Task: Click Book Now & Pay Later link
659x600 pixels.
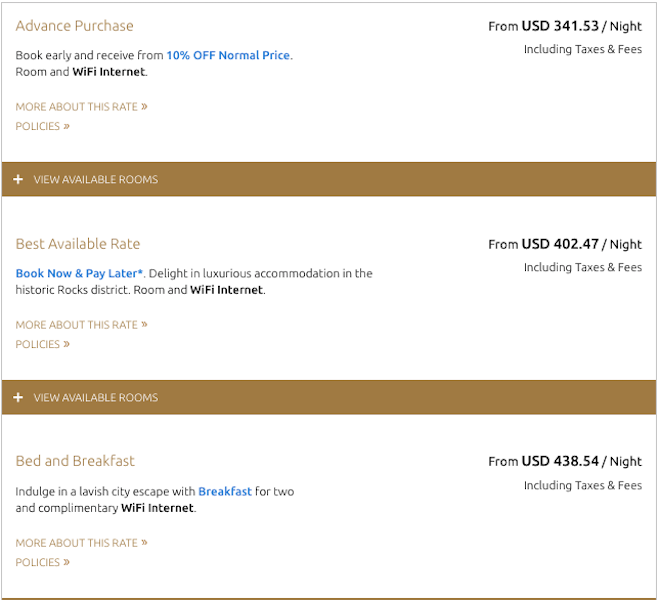Action: click(80, 273)
